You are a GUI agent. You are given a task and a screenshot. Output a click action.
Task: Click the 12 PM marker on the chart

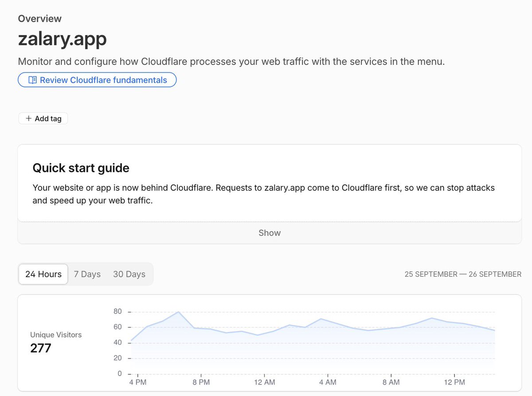pos(454,382)
